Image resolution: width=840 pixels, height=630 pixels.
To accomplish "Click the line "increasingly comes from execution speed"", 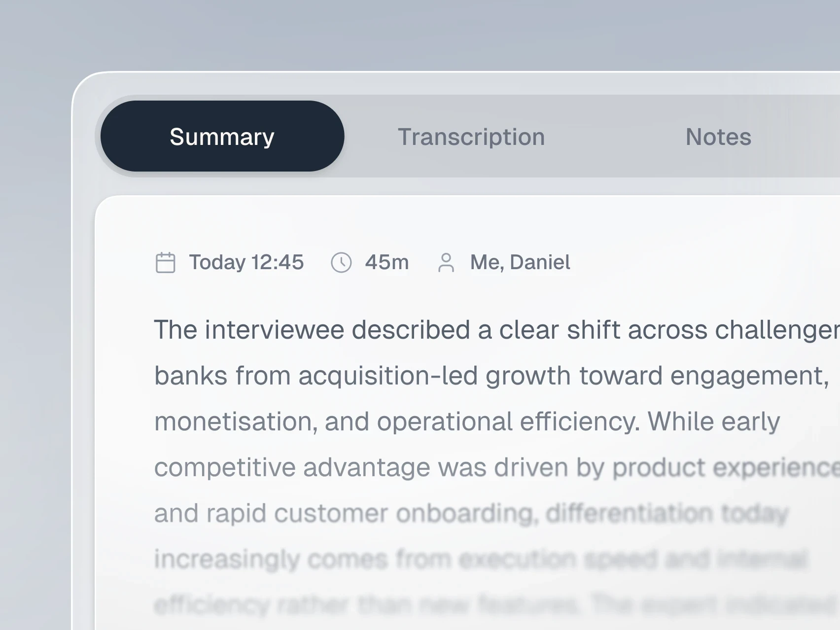I will tap(481, 559).
